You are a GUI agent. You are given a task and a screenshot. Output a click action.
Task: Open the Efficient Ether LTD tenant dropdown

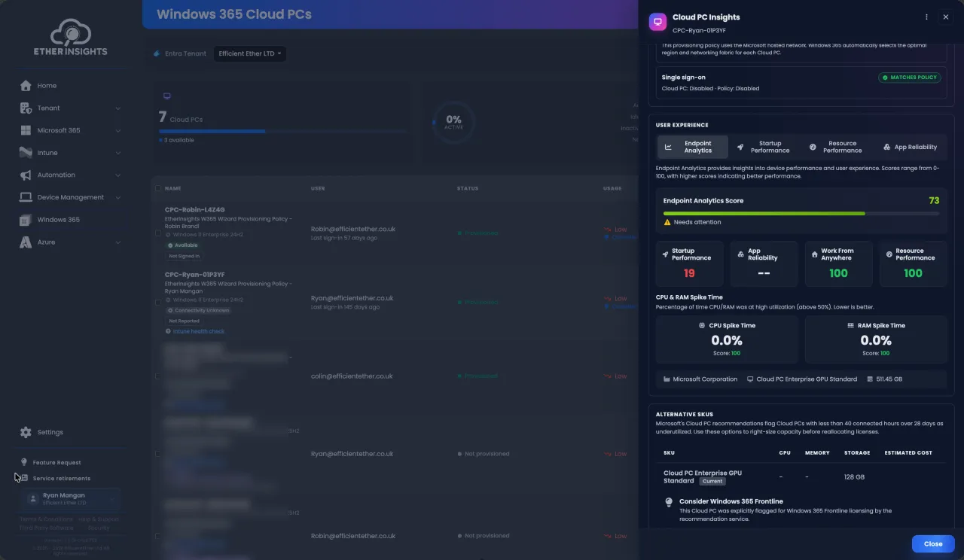(250, 53)
